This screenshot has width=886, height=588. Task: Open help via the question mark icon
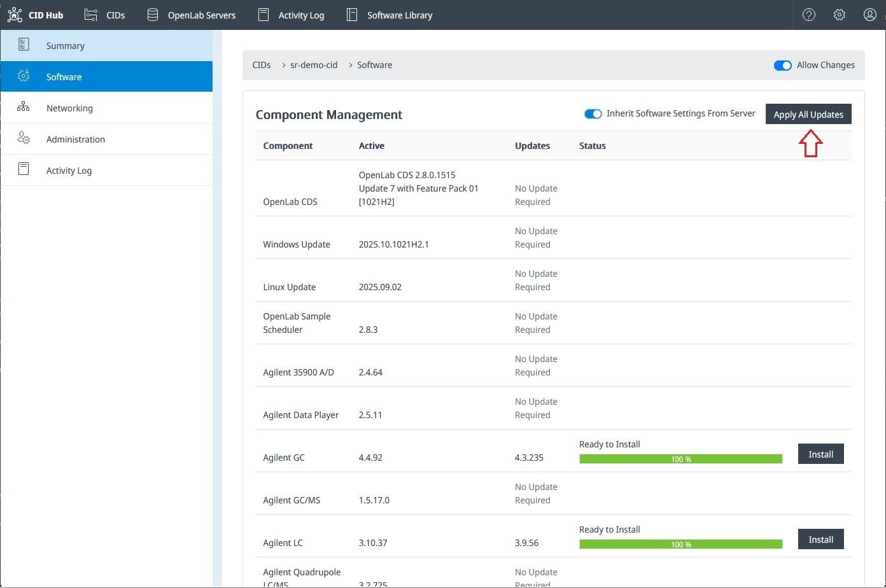click(809, 15)
